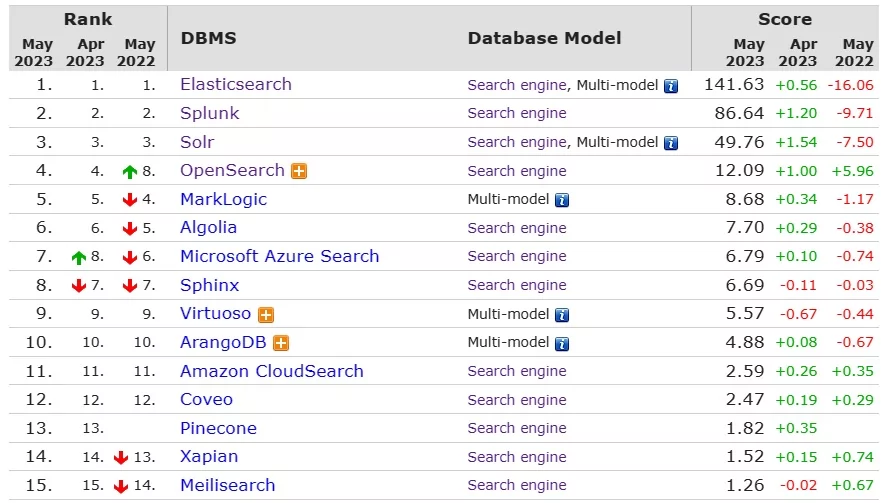The image size is (889, 503).
Task: Click the Elasticsearch score 141.63
Action: pyautogui.click(x=734, y=84)
